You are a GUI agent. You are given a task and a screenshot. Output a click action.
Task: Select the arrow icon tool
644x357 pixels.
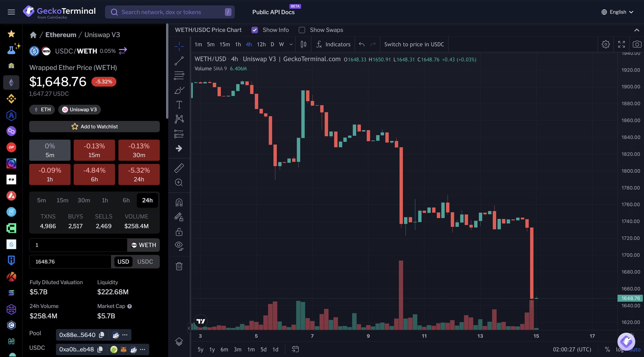pos(179,148)
